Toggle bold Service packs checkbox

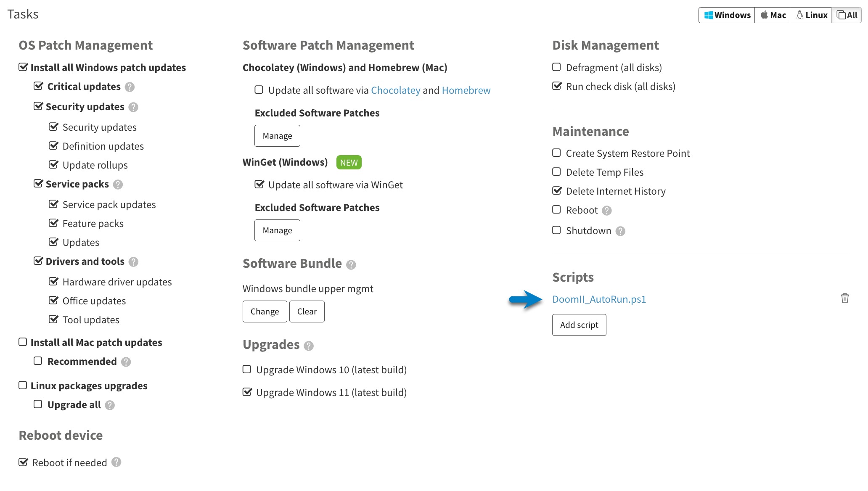[38, 184]
